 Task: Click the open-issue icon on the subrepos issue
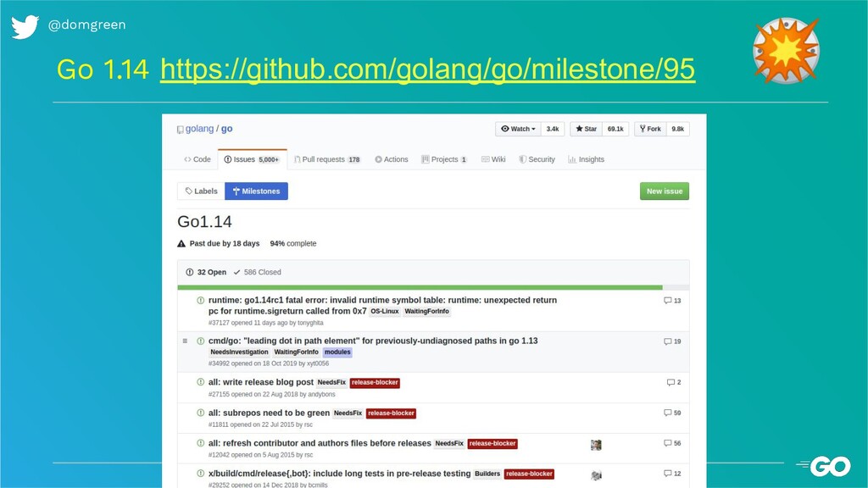coord(200,413)
